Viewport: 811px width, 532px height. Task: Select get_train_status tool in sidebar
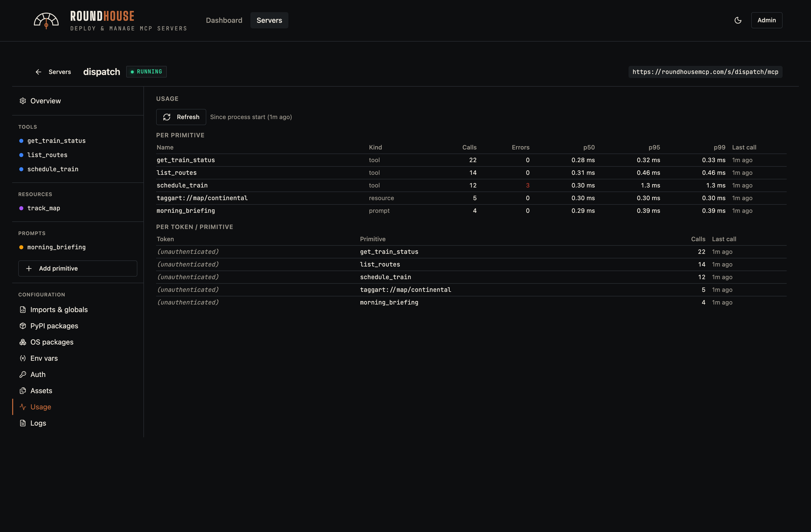pos(56,141)
